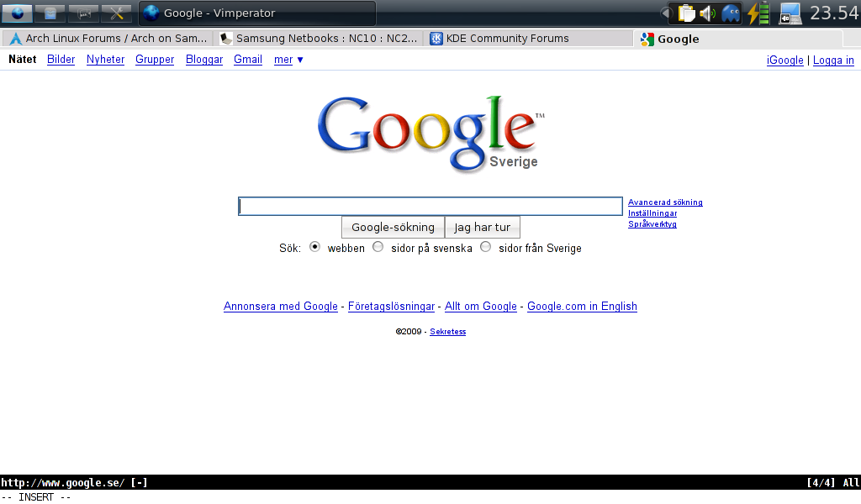Click the speaker volume tray icon
Viewport: 861px width, 504px height.
707,13
